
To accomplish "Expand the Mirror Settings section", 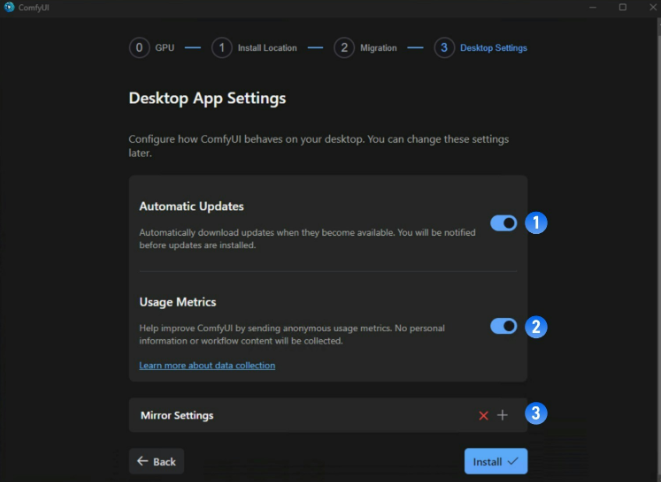I will tap(176, 415).
